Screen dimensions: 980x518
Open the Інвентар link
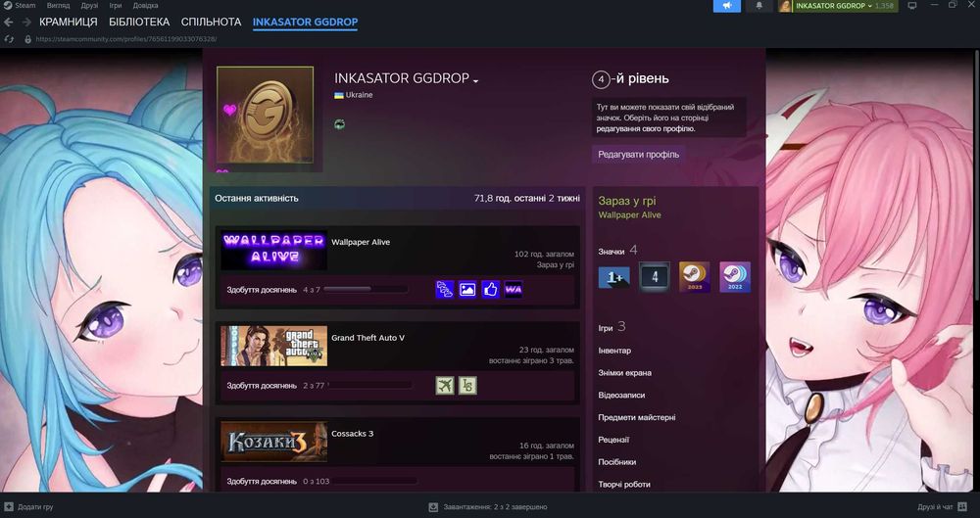click(x=614, y=351)
